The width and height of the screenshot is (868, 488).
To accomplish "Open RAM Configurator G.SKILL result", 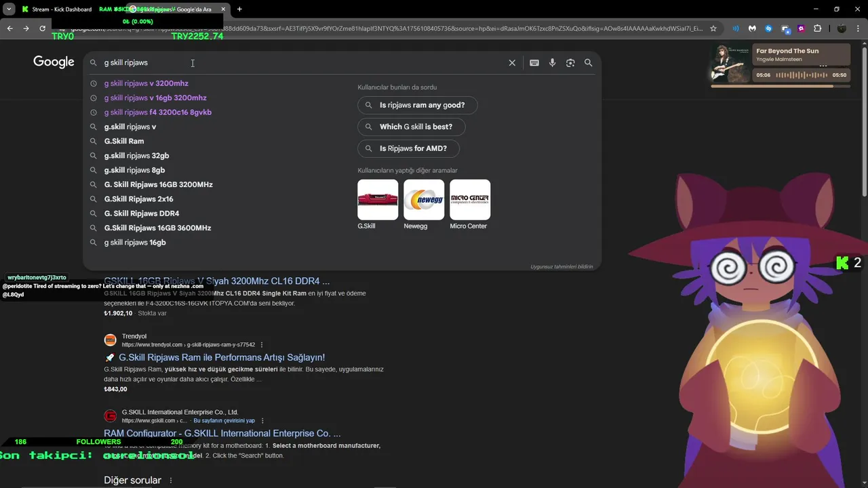I will [222, 433].
